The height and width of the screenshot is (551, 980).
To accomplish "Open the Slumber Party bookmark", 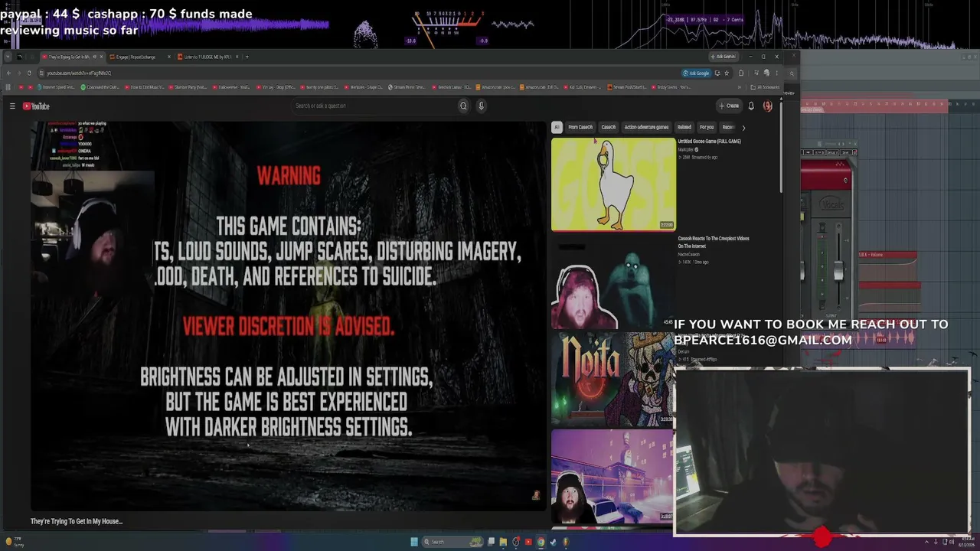I will (189, 87).
